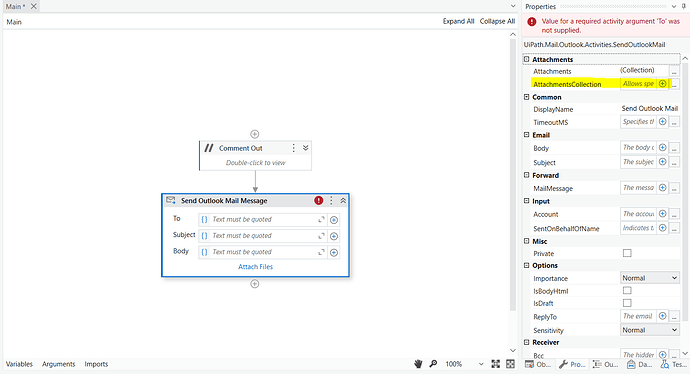Open ellipsis editor for Attachments collection

pyautogui.click(x=674, y=71)
